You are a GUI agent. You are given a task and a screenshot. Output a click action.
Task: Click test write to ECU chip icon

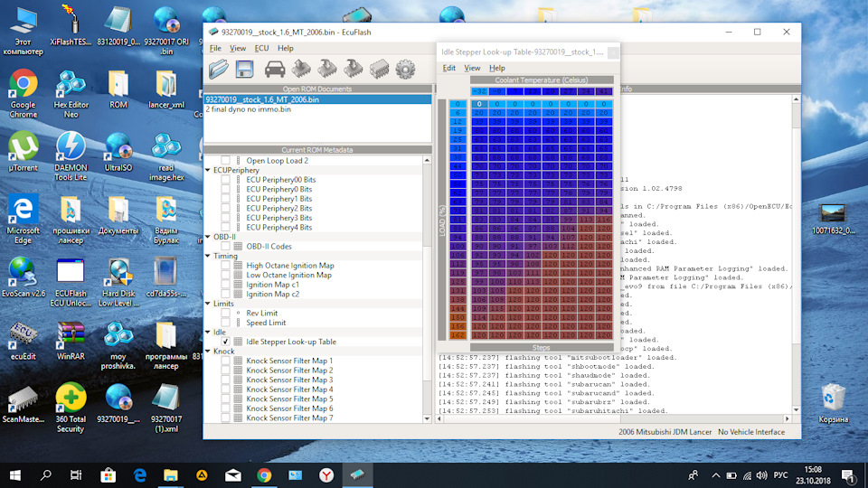[354, 70]
